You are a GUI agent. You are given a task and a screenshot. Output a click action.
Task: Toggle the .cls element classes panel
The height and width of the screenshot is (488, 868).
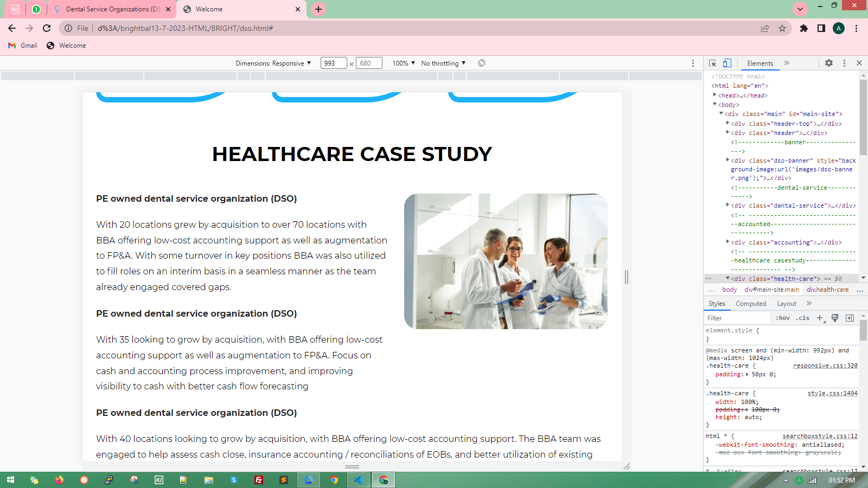click(x=802, y=318)
